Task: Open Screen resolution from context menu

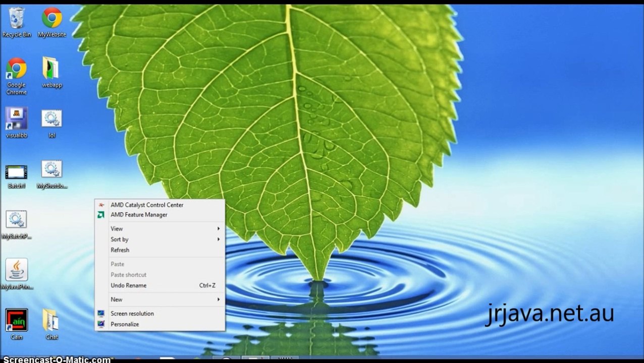Action: pos(159,314)
